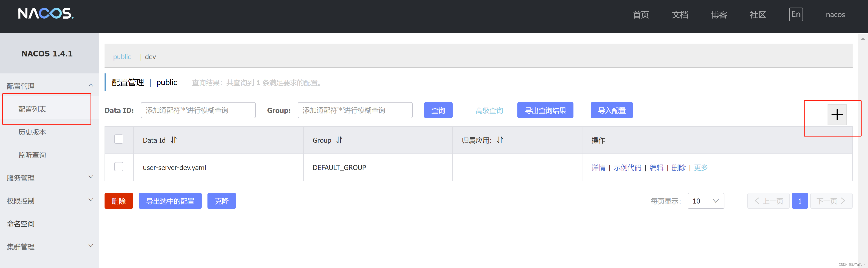Switch to the public namespace tab

tap(122, 57)
